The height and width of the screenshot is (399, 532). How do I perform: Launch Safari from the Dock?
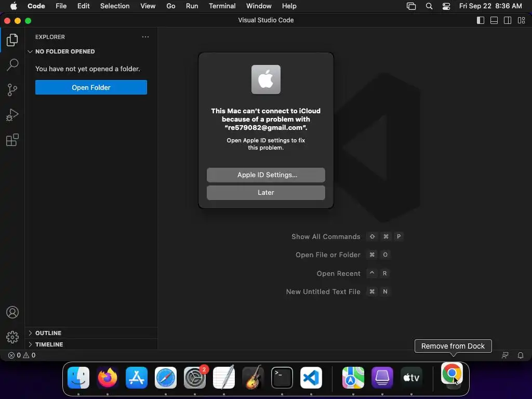tap(166, 377)
